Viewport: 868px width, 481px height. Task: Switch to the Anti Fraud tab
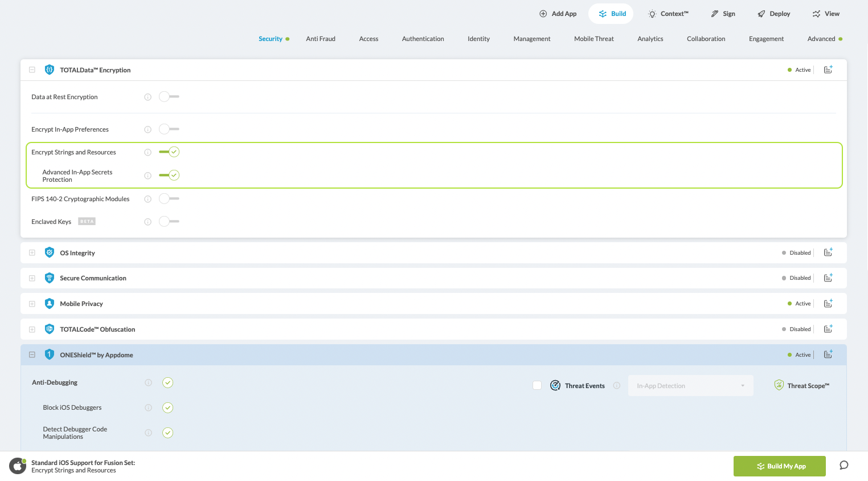tap(321, 39)
